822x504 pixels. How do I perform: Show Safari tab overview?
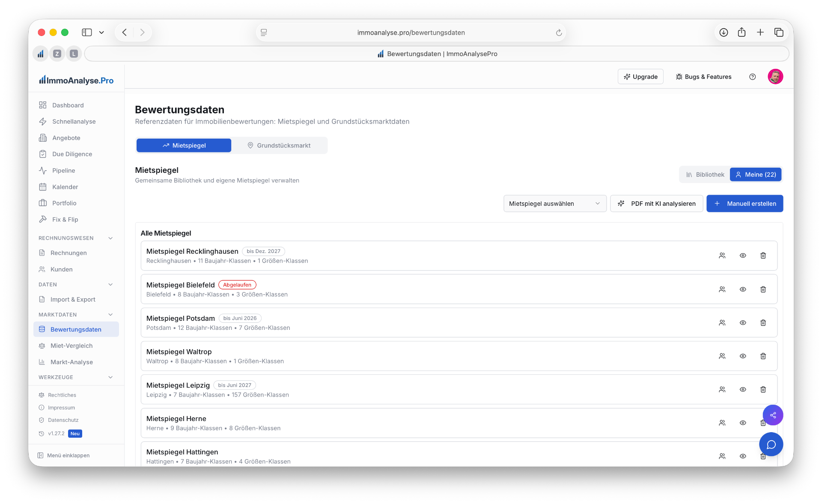[779, 33]
